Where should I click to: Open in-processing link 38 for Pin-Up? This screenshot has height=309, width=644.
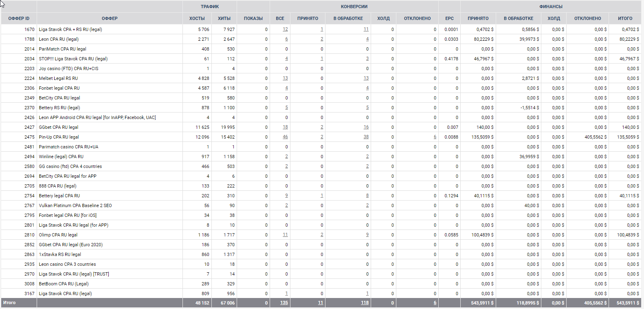[x=366, y=137]
